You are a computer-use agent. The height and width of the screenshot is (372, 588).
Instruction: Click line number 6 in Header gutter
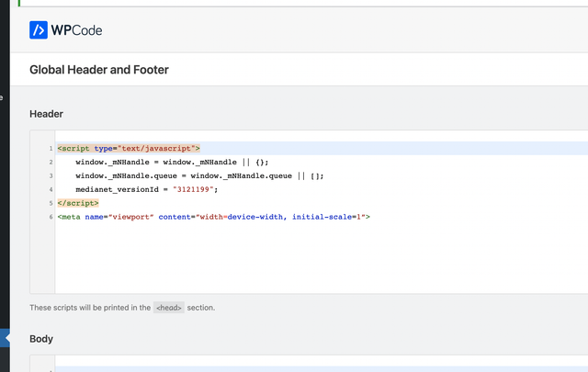tap(51, 217)
